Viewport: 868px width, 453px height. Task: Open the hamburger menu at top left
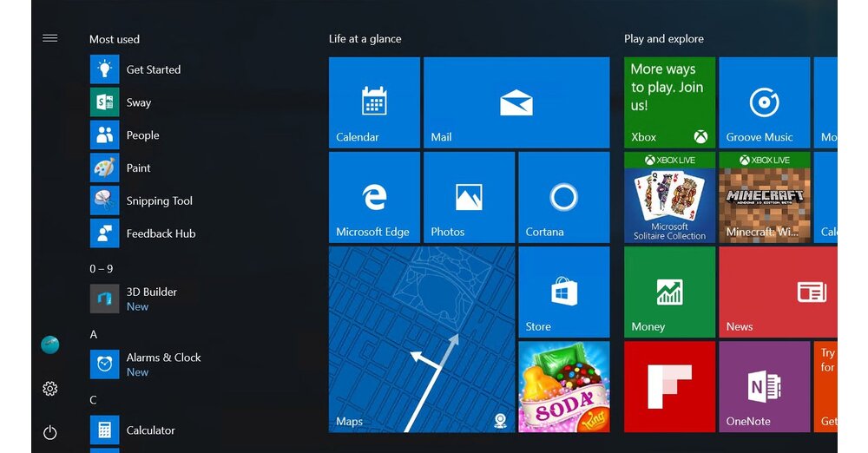(x=49, y=38)
